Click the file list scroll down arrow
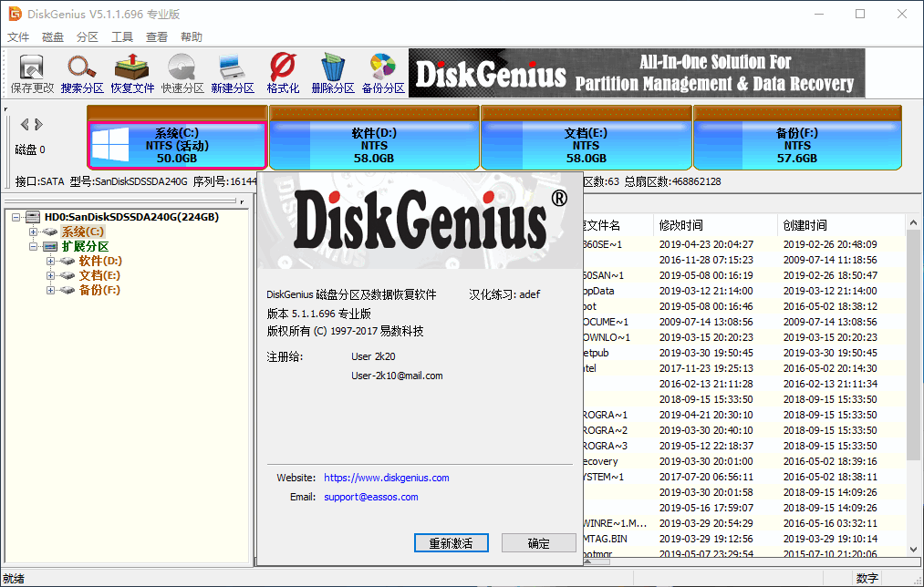Screen dimensions: 924x587 click(913, 550)
